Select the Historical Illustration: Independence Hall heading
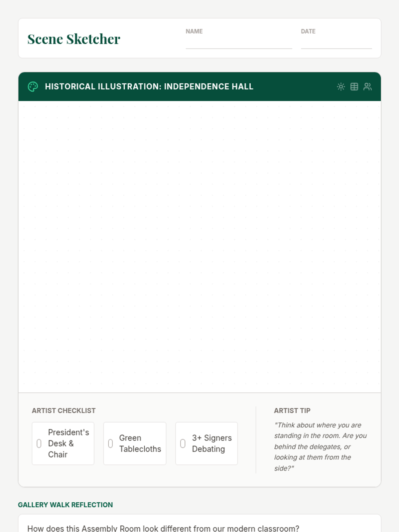This screenshot has height=532, width=399. tap(149, 87)
